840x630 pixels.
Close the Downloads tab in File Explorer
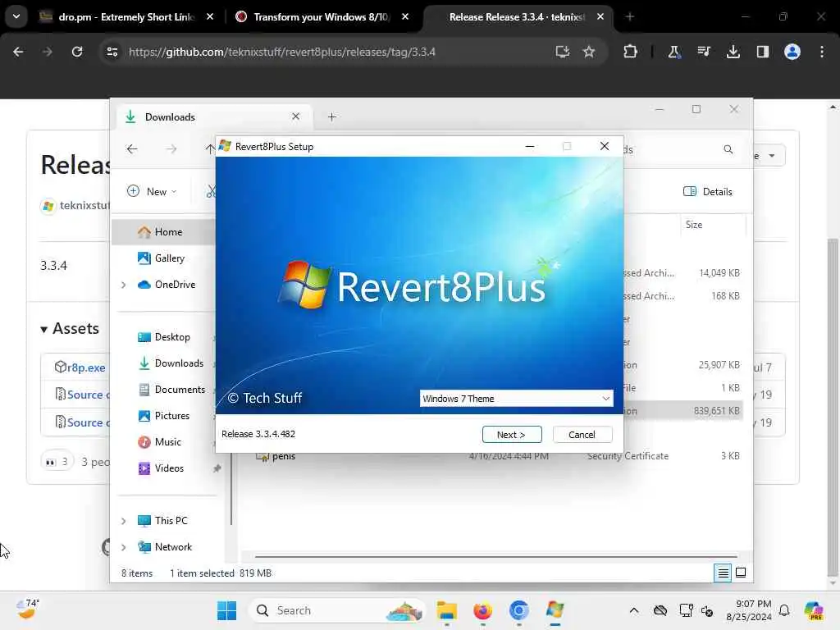[295, 116]
